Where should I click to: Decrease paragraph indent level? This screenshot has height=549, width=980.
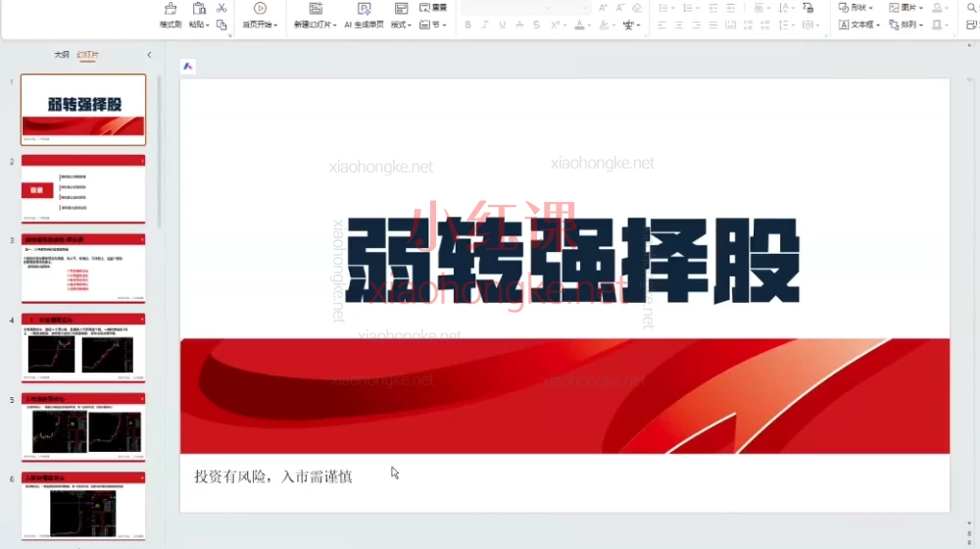(713, 8)
